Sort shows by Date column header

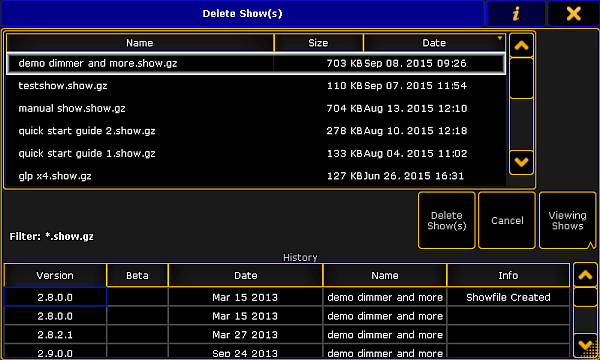click(434, 43)
